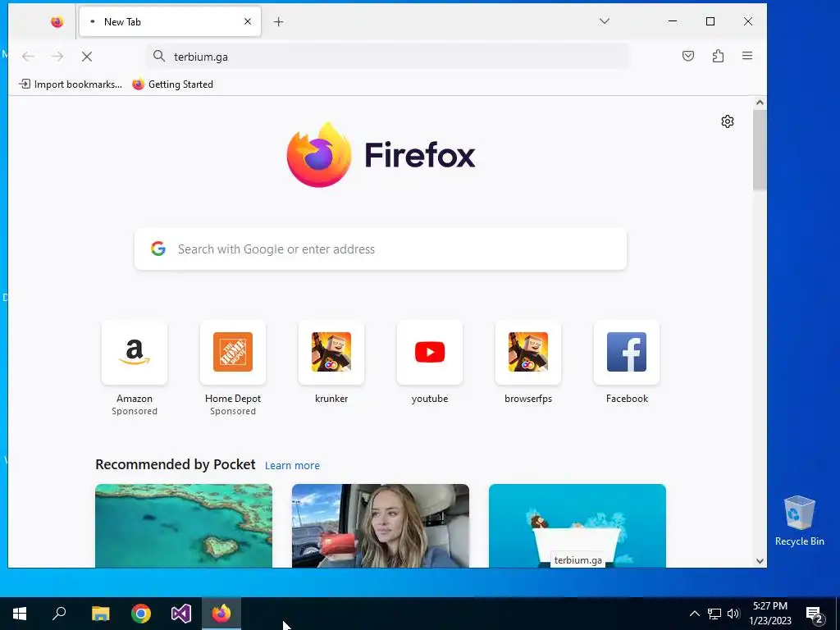Open File Explorer from taskbar
Viewport: 840px width, 630px height.
coord(101,614)
